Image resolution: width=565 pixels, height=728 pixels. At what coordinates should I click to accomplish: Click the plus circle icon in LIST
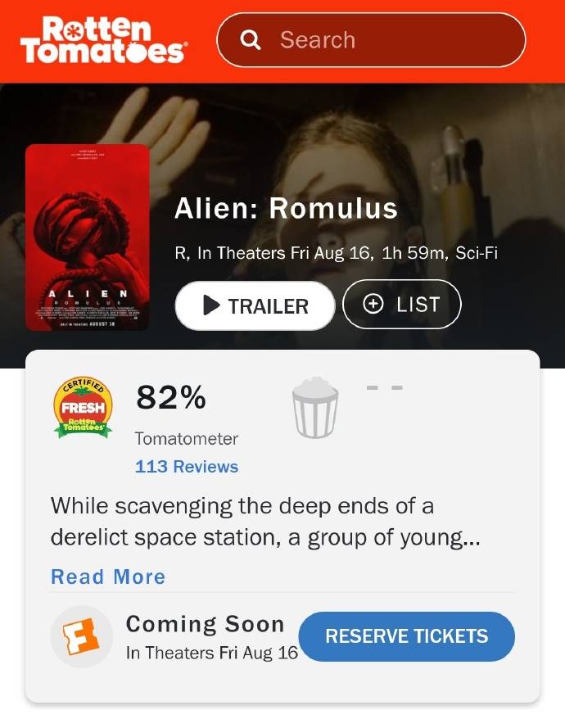[x=373, y=304]
